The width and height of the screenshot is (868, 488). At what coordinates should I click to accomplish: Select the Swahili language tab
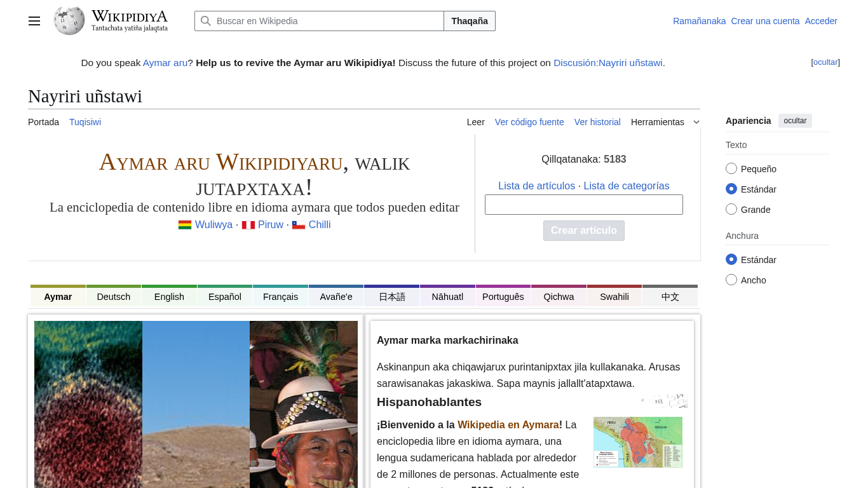[x=614, y=297]
